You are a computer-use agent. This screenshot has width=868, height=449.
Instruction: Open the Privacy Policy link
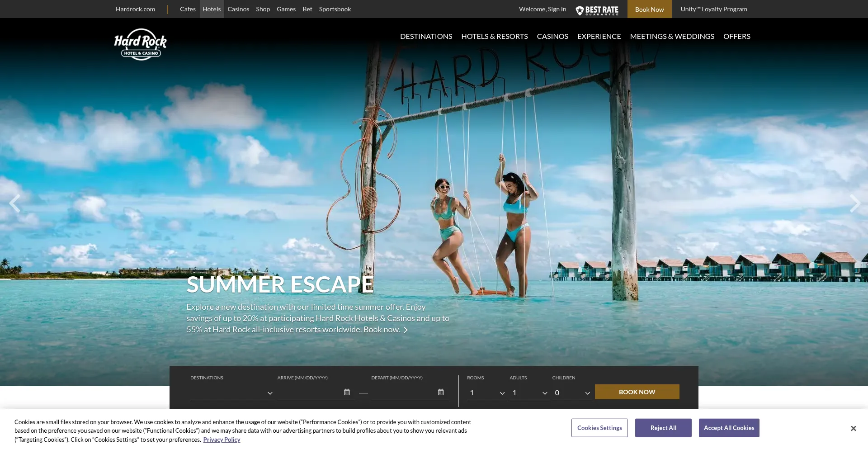click(x=222, y=440)
